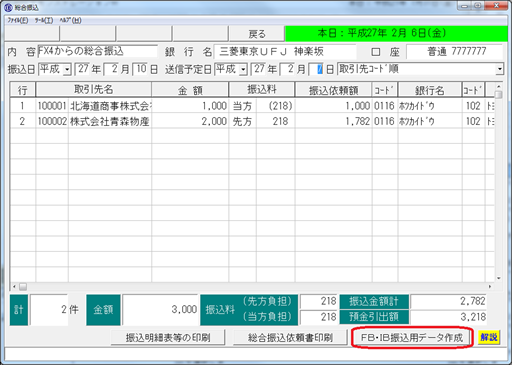
Task: Open the ツール(T) menu
Action: pos(44,20)
